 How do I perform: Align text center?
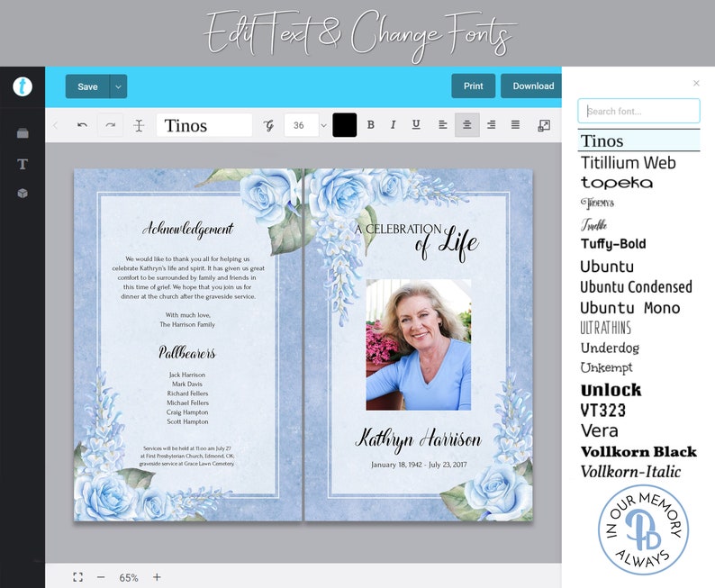tap(467, 125)
